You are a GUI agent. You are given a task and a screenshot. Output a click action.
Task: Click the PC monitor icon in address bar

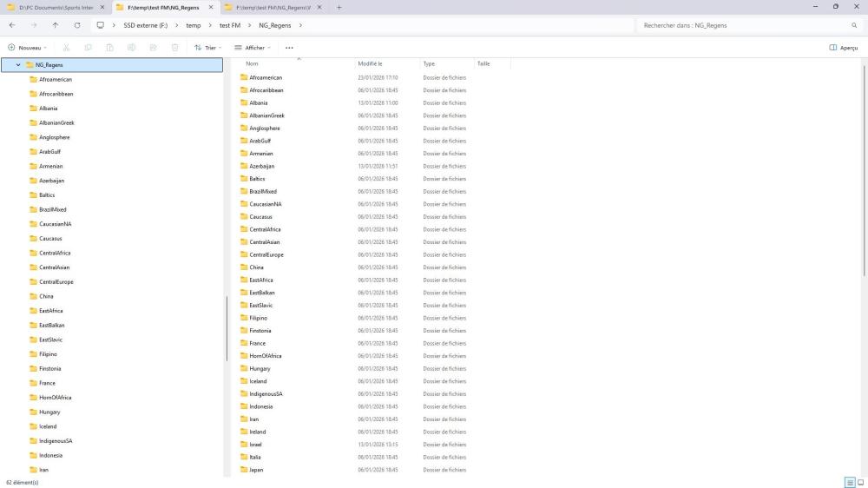[x=100, y=25]
